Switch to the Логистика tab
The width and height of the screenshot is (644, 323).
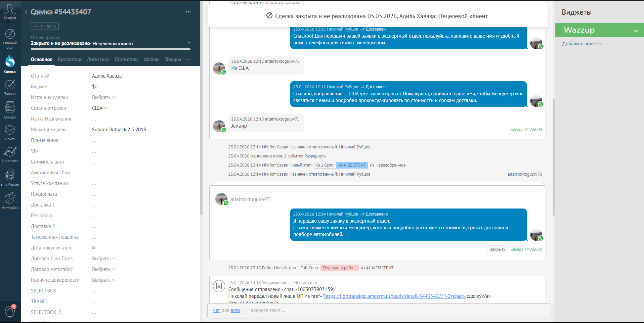(x=98, y=59)
